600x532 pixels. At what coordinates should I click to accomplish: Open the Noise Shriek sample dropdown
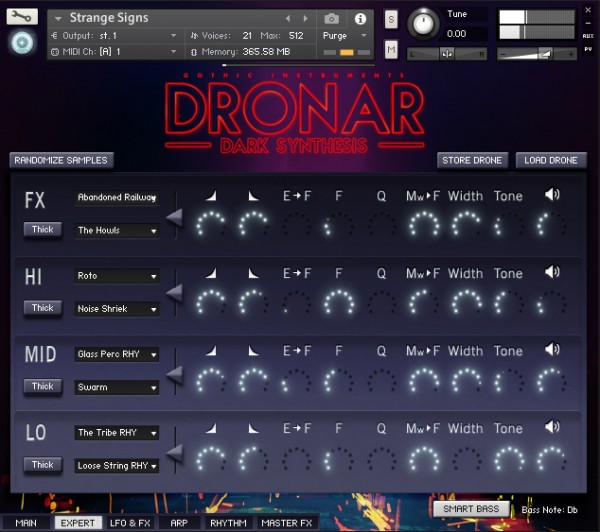tap(117, 308)
